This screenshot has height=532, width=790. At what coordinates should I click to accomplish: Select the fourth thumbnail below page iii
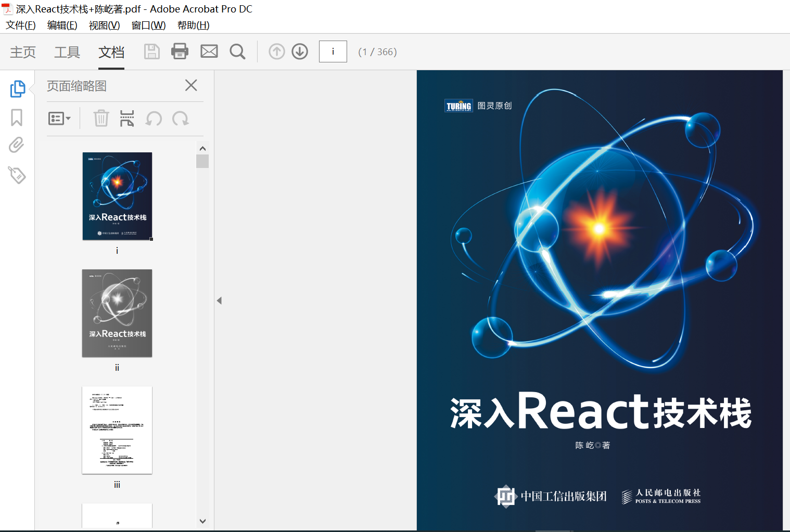pos(117,516)
